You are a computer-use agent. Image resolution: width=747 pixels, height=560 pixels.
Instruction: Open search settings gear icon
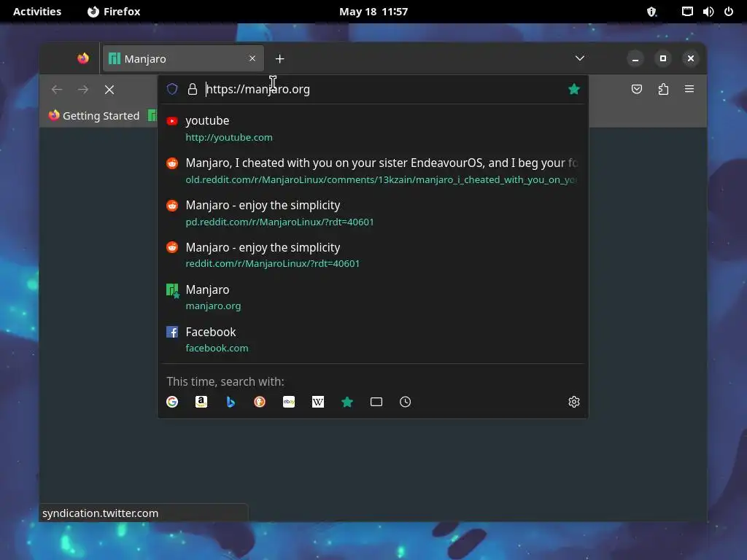(574, 402)
